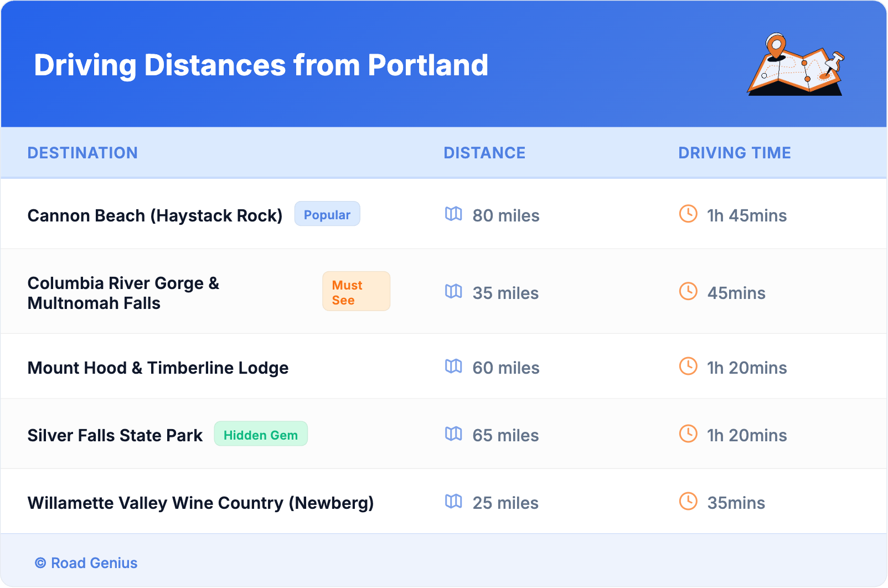The image size is (888, 588).
Task: Click the clock icon next to 35mins
Action: pyautogui.click(x=688, y=501)
